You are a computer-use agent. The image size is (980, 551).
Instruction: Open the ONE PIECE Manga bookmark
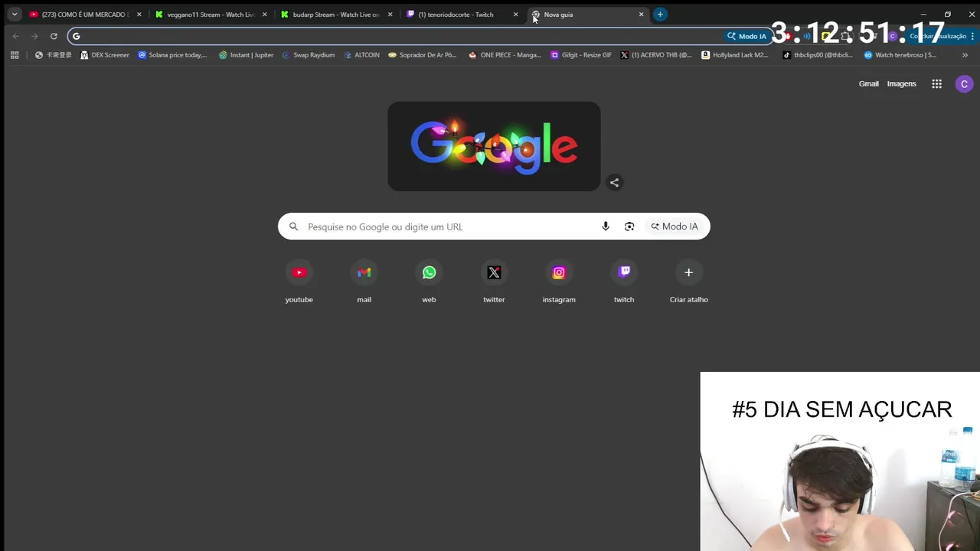[x=505, y=55]
